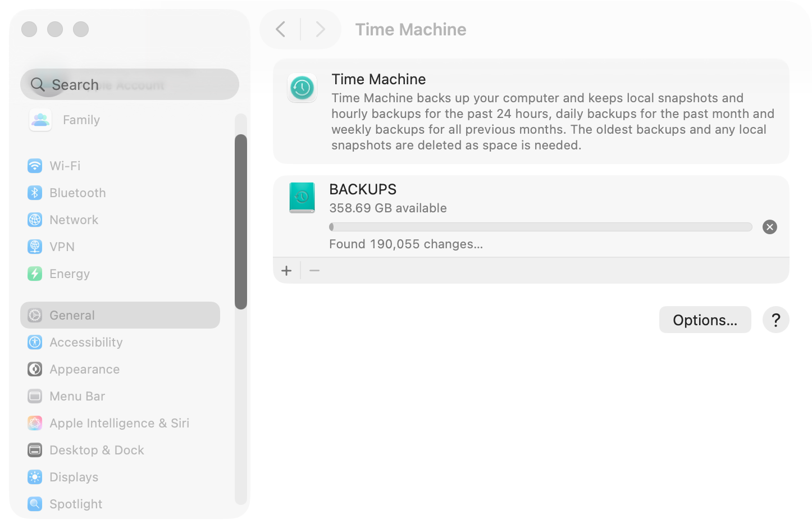Open Apple Intelligence & Siri settings
Viewport: 812px width, 528px height.
120,423
